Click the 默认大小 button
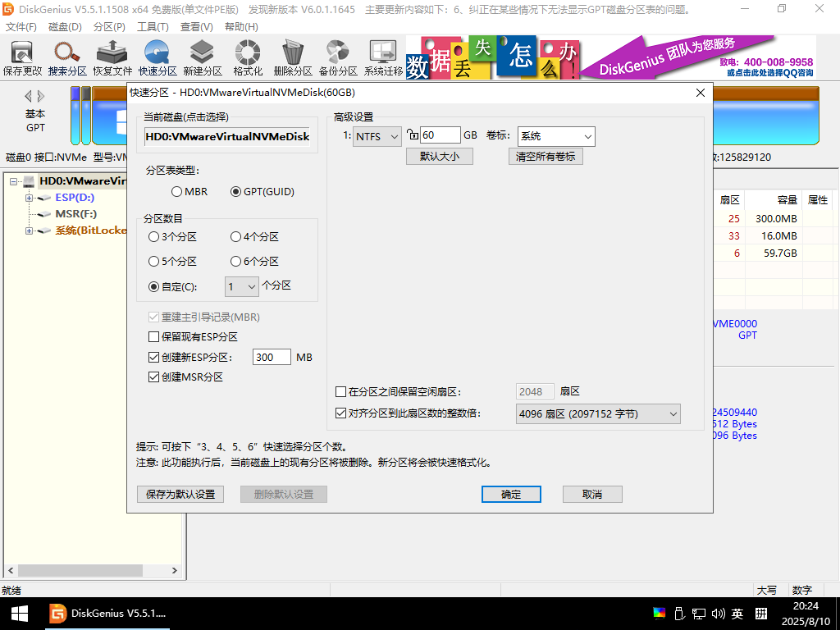Image resolution: width=840 pixels, height=630 pixels. pos(440,157)
